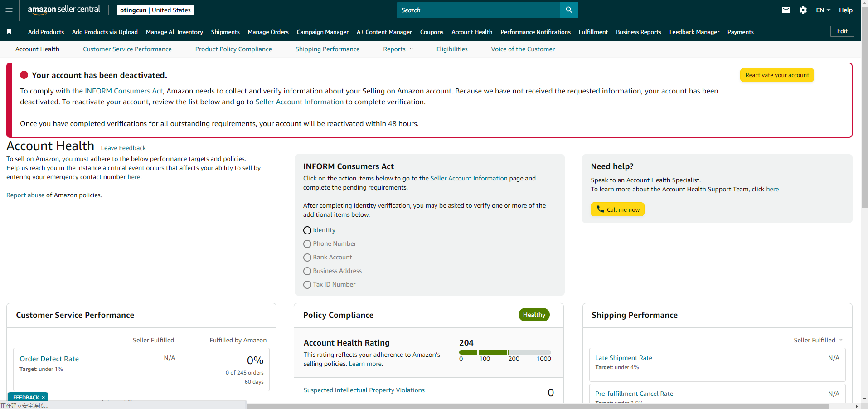Open the settings gear icon
Screen dimensions: 868x409
803,10
